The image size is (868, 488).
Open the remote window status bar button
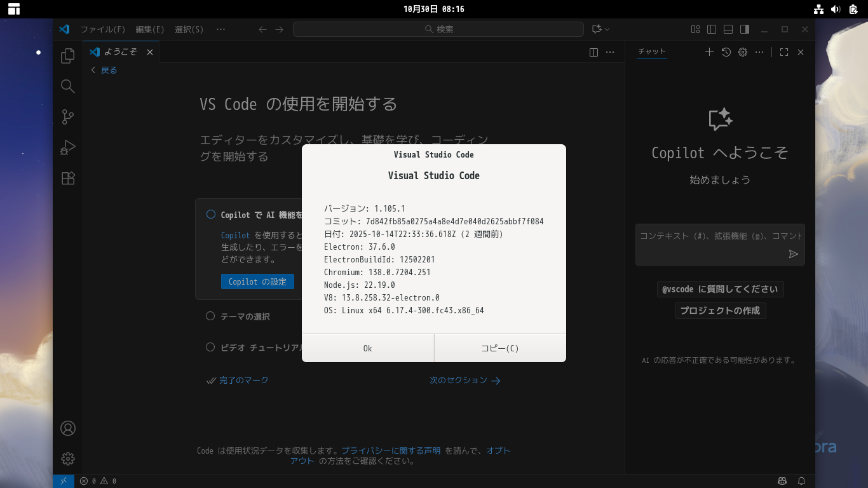coord(64,481)
